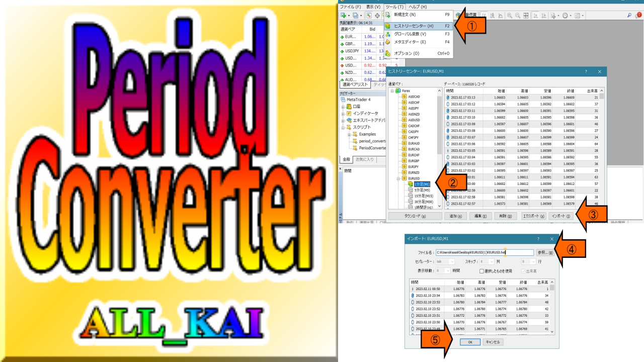Click the CADJPY symbol coin icon
The height and width of the screenshot is (362, 644).
click(x=404, y=132)
